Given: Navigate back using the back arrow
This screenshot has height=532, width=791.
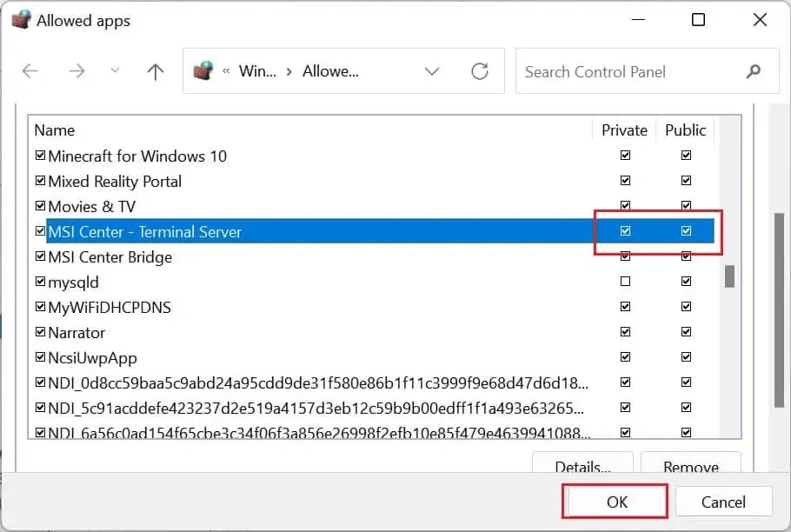Looking at the screenshot, I should pos(31,71).
